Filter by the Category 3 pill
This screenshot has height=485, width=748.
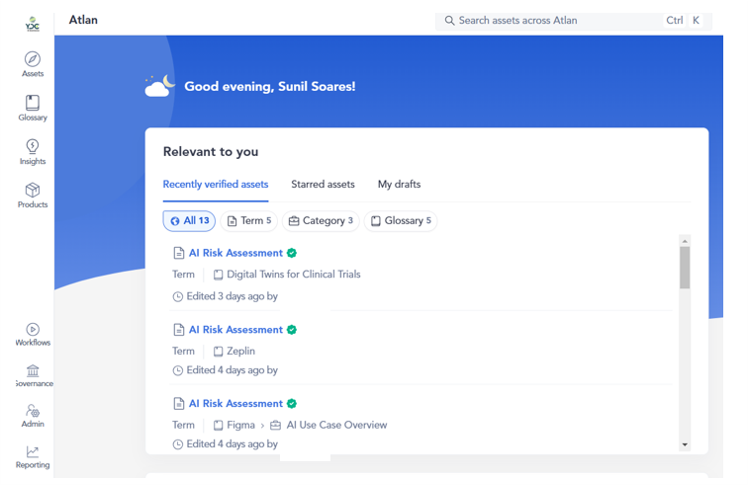(320, 221)
